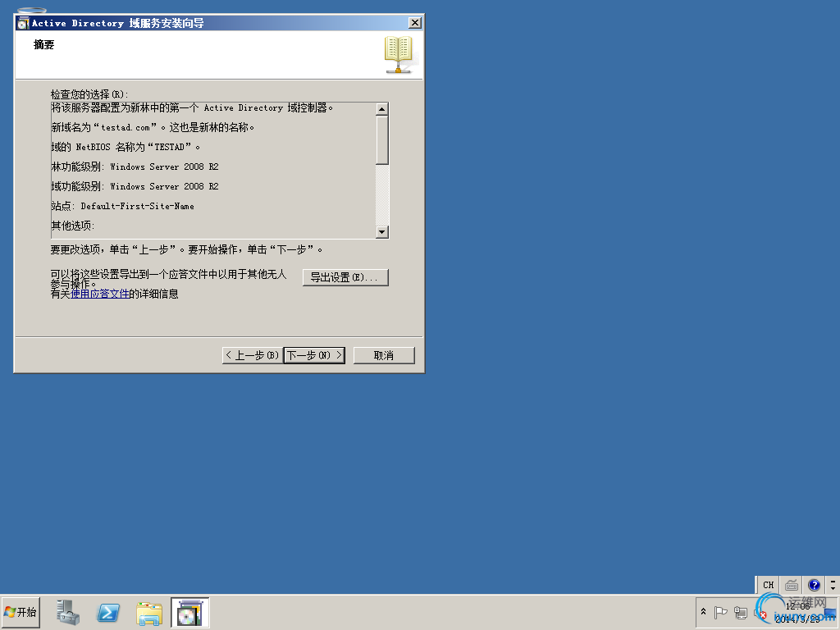840x630 pixels.
Task: Open the 使用应答文件 details link
Action: tap(98, 293)
